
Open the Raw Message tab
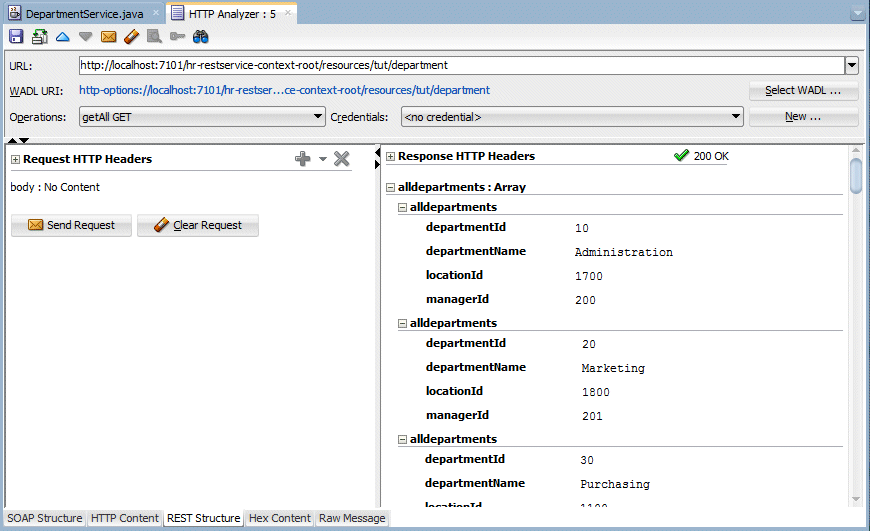click(352, 518)
